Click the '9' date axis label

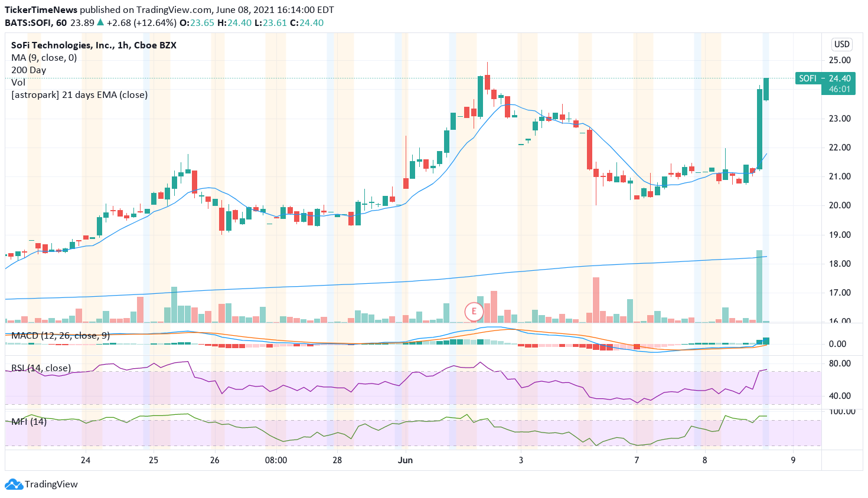pos(793,460)
